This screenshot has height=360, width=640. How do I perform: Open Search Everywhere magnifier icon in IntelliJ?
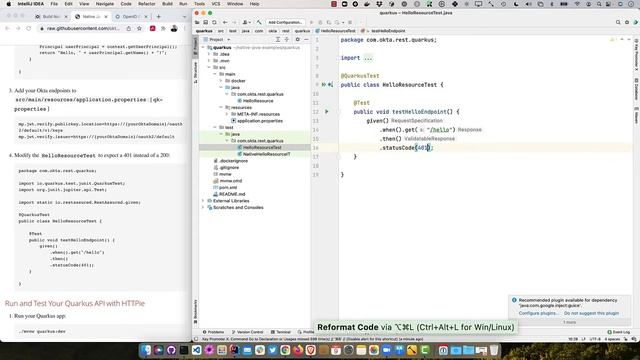(618, 22)
